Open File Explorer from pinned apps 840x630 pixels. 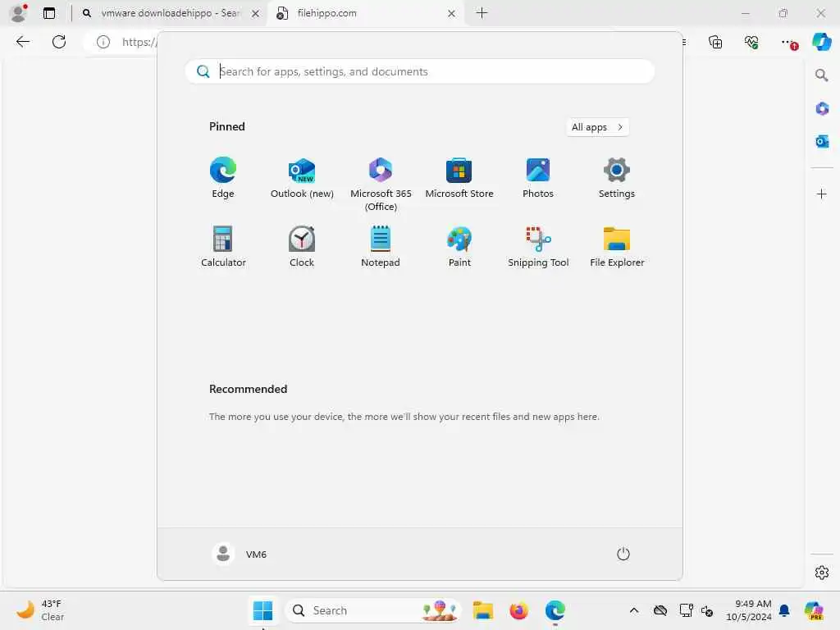coord(617,246)
